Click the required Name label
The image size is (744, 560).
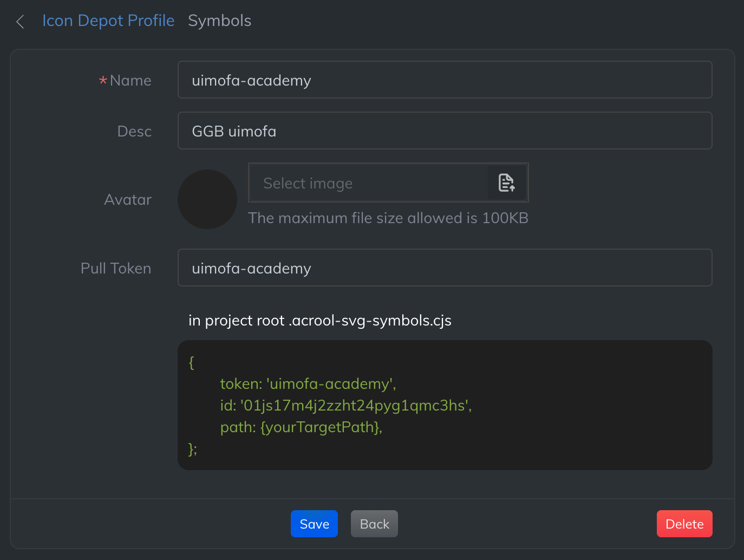[130, 81]
